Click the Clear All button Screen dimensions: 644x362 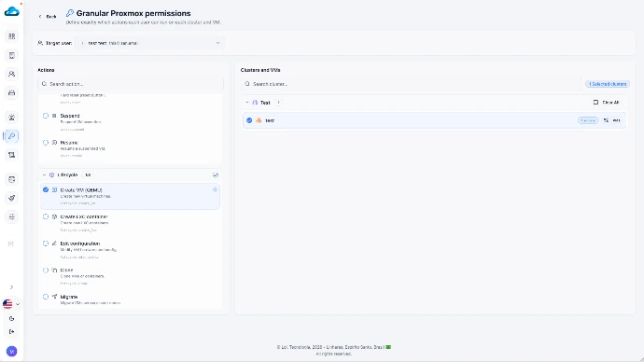coord(607,103)
